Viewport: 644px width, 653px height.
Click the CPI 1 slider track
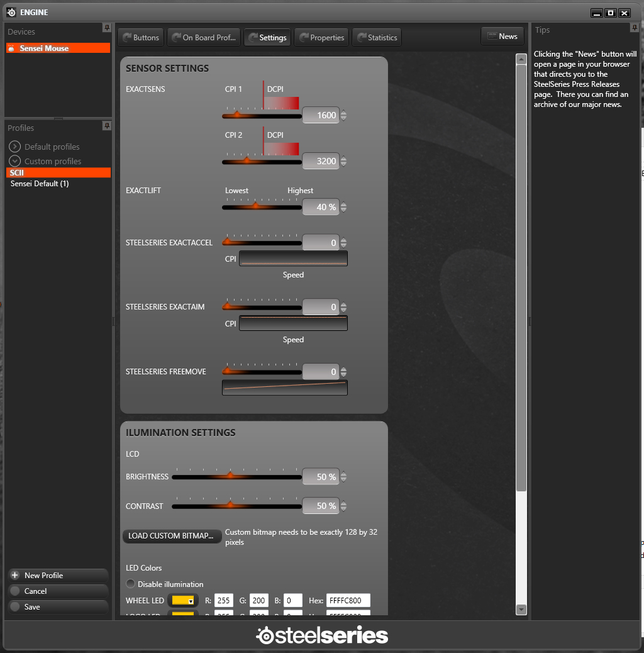pos(262,116)
